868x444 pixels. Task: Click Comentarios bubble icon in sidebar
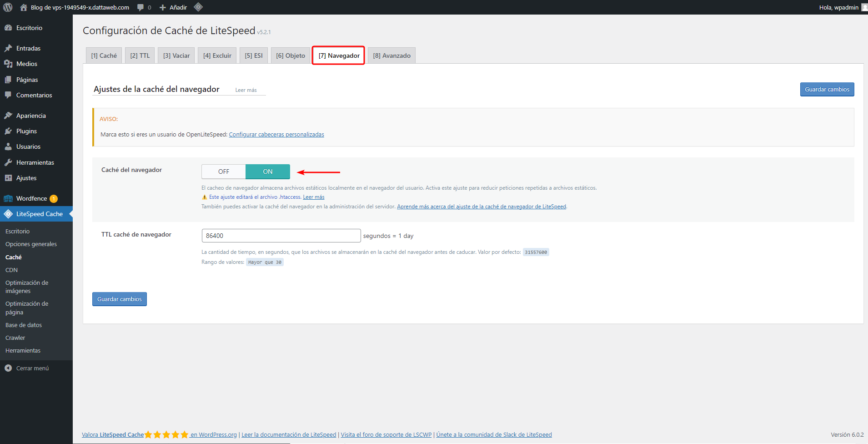[x=8, y=95]
